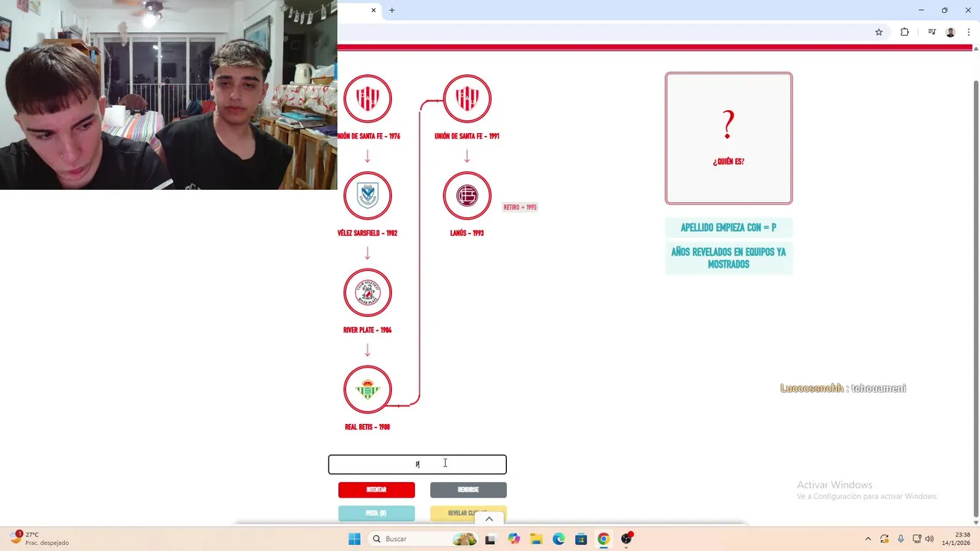Click the Revelar club button
This screenshot has width=980, height=551.
[469, 514]
